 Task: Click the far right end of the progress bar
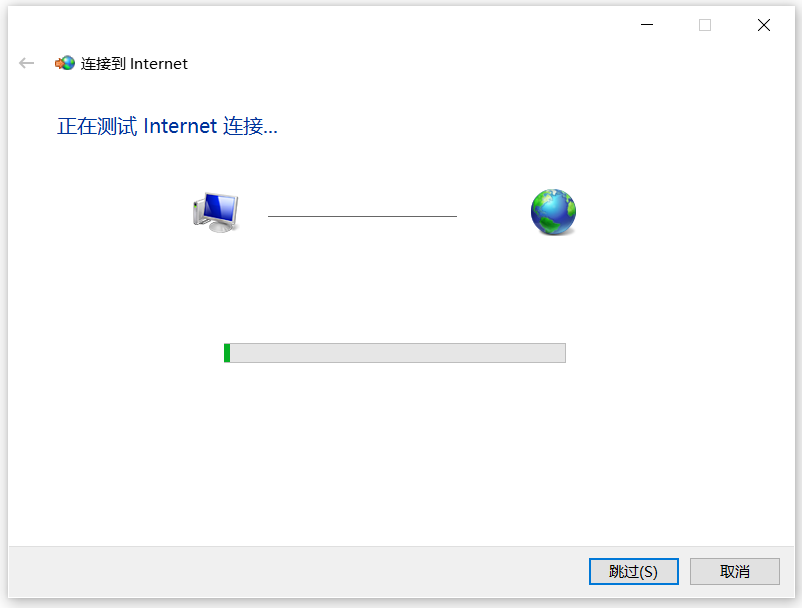pos(562,353)
